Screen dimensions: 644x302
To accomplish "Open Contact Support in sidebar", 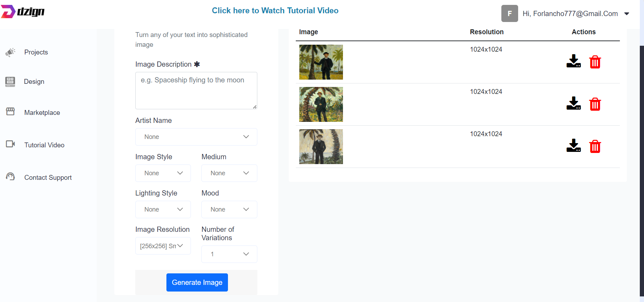I will [48, 178].
